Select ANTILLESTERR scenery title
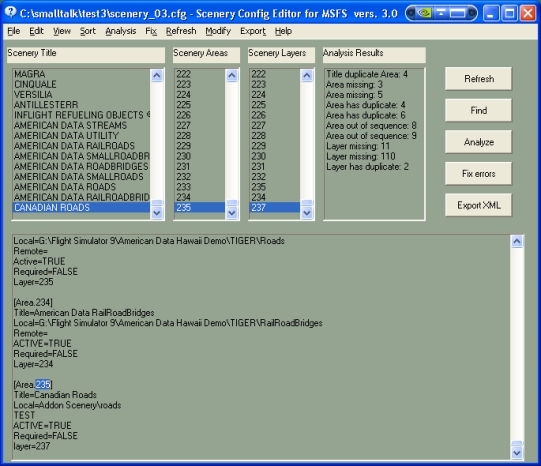This screenshot has width=541, height=466. pos(81,105)
